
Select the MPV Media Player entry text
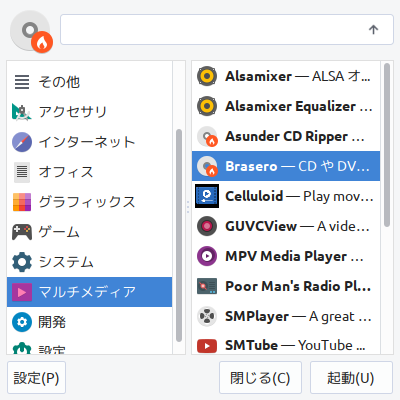[294, 256]
